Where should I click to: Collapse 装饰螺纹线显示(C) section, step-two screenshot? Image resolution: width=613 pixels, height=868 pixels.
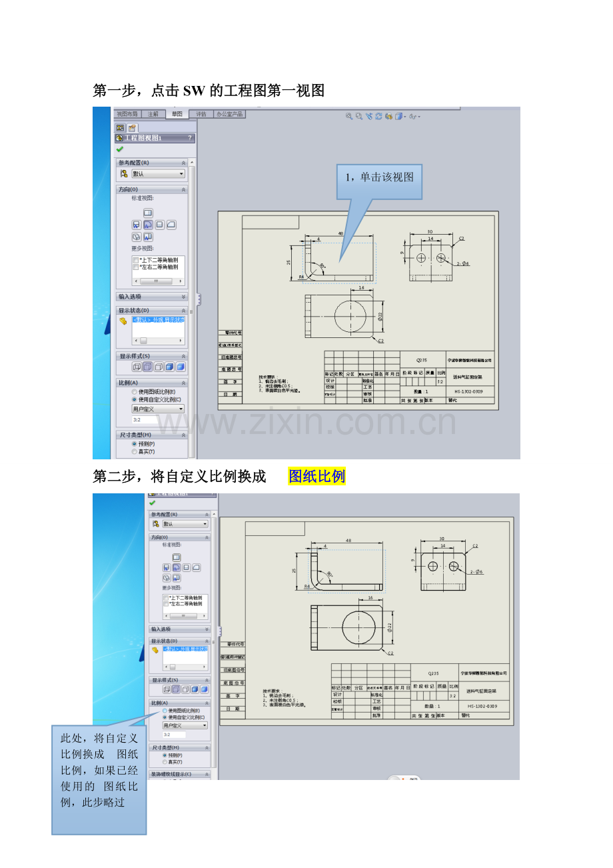[x=207, y=774]
